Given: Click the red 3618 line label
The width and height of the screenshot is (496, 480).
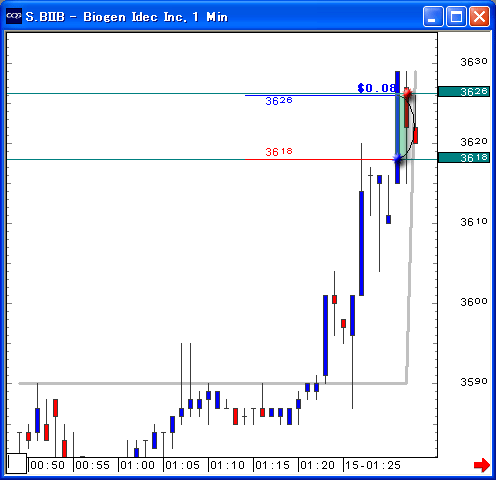Looking at the screenshot, I should 279,152.
